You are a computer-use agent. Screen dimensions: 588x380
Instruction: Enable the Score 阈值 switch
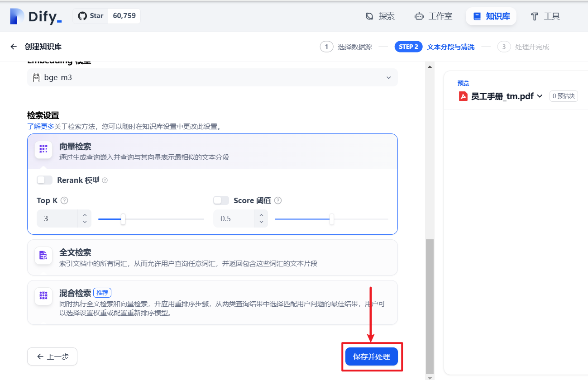point(221,200)
